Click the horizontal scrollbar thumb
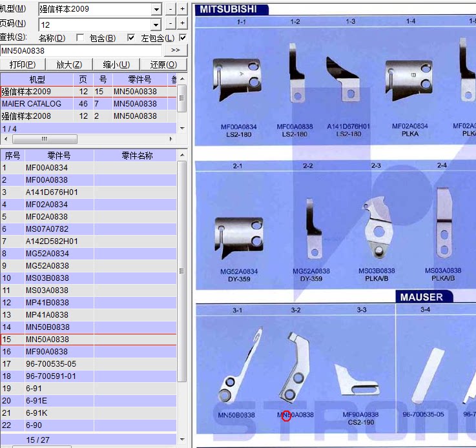 tap(45, 139)
